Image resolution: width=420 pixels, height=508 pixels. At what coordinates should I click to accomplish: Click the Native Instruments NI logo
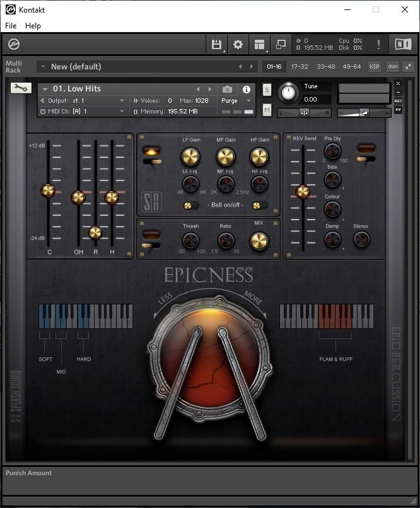(x=403, y=44)
